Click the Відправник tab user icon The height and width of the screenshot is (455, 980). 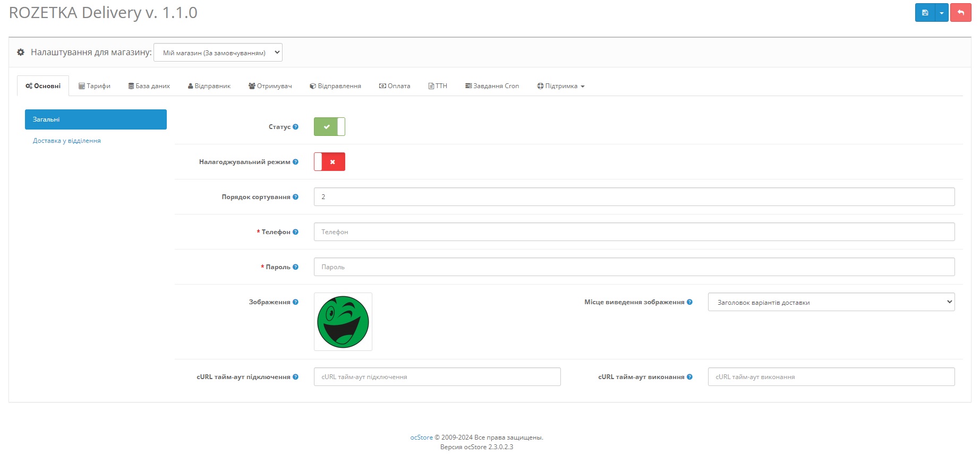(x=191, y=86)
